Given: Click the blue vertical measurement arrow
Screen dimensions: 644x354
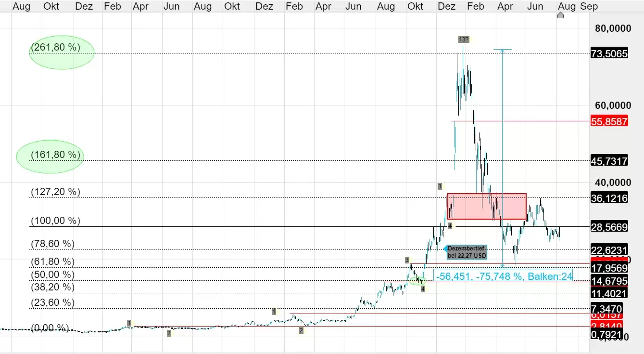Looking at the screenshot, I should (503, 158).
